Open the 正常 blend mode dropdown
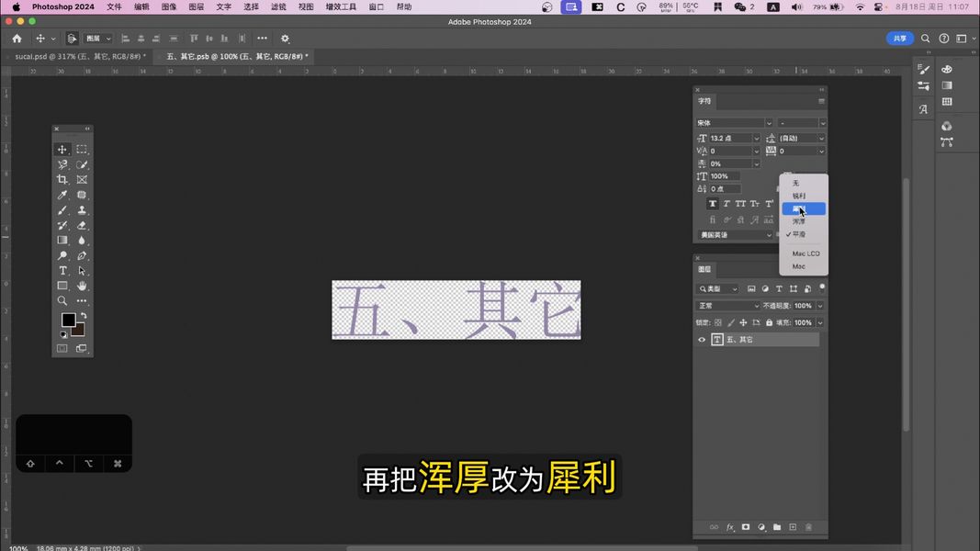The image size is (980, 551). click(727, 306)
